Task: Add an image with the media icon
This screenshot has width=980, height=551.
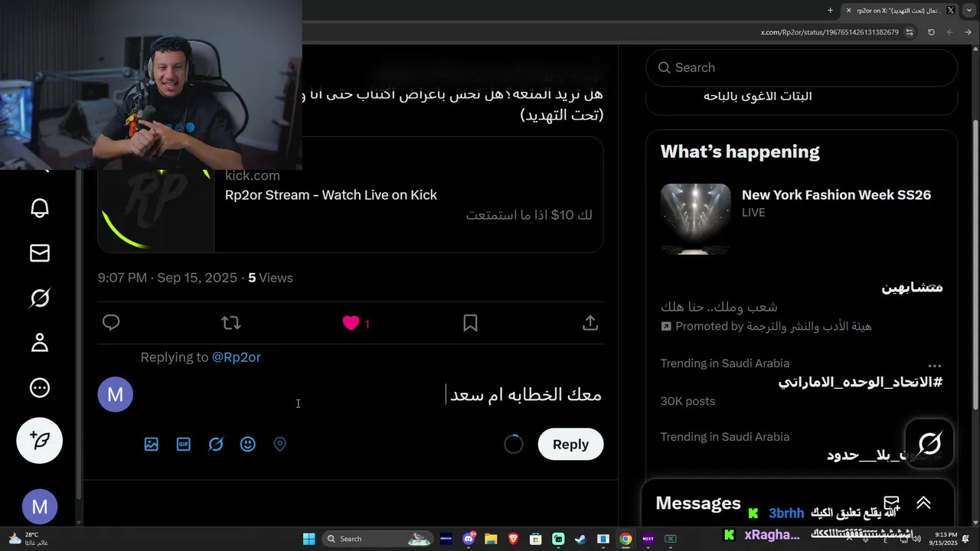Action: tap(152, 444)
